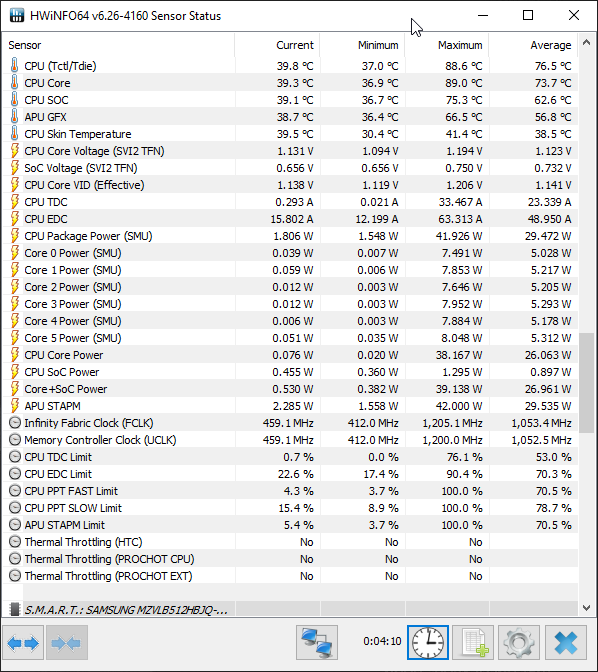Select the CPU Core VID (Effective) row
598x672 pixels.
[290, 185]
